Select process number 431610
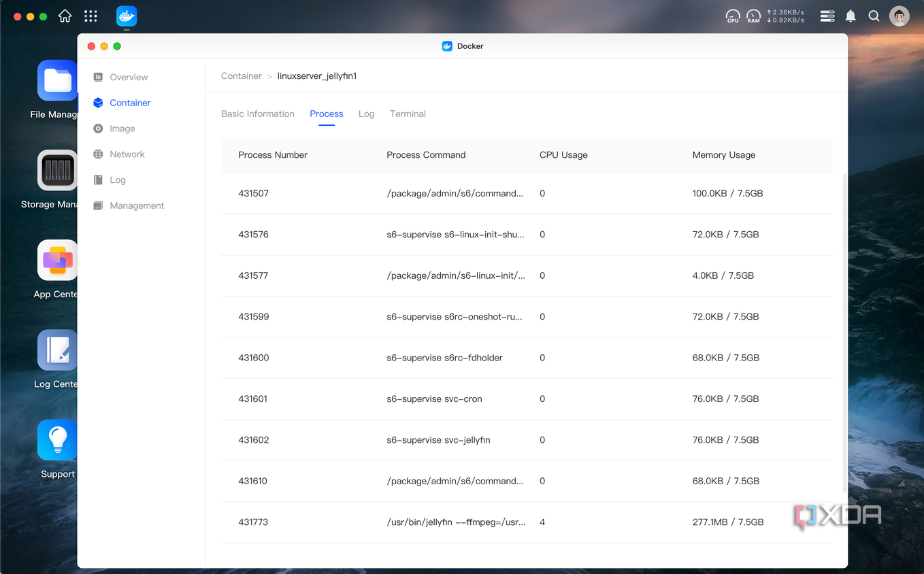 tap(252, 481)
